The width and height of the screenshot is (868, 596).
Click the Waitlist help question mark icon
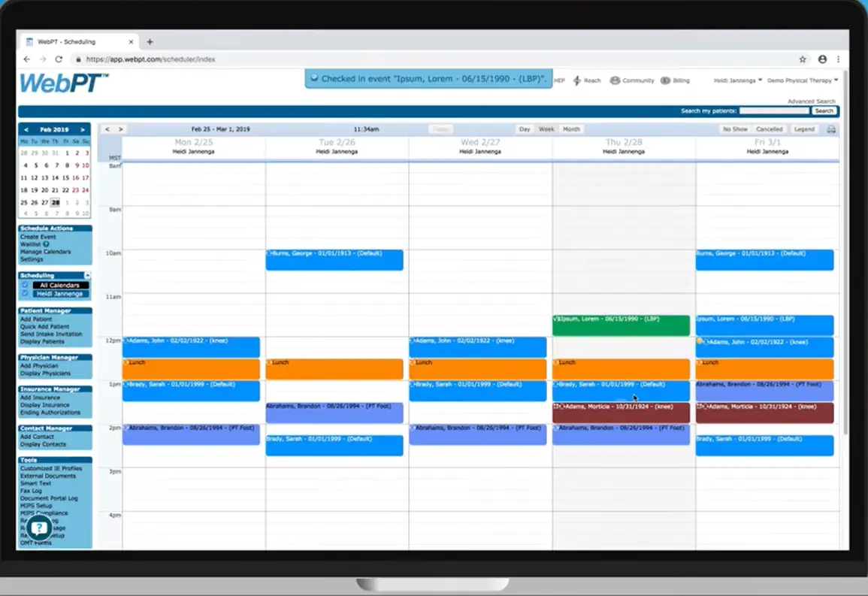point(47,244)
